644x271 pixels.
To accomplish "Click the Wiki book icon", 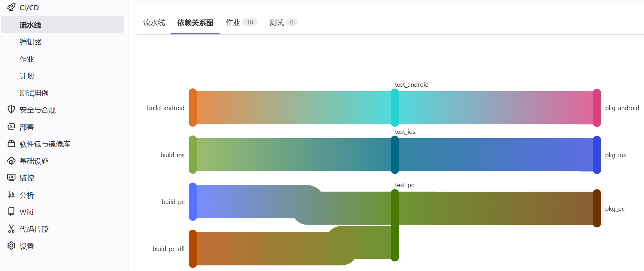I will tap(11, 212).
